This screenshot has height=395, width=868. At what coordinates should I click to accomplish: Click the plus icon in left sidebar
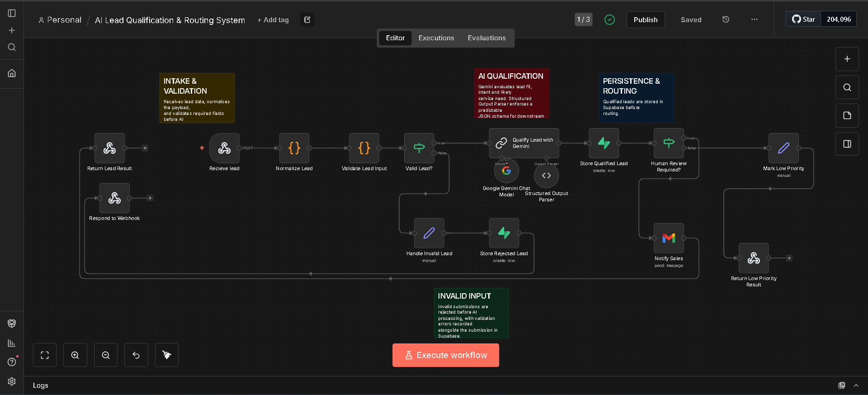(12, 30)
